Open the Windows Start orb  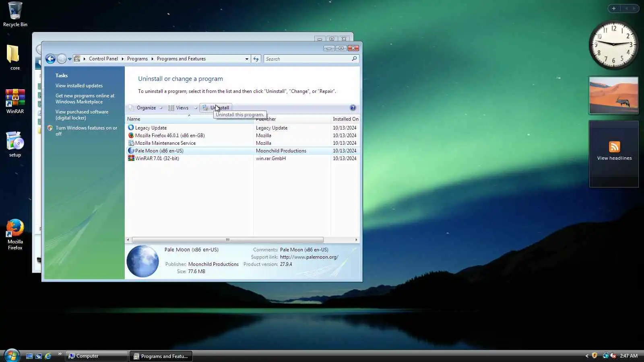[x=11, y=356]
